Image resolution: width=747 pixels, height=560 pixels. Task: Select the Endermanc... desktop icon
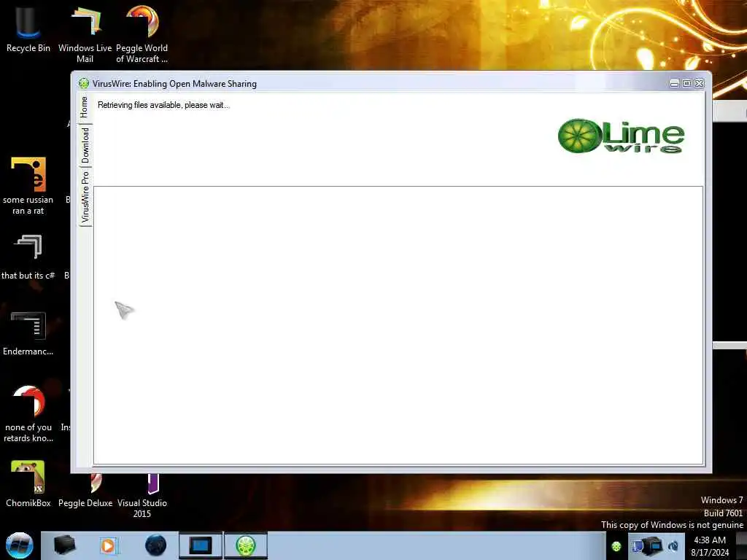point(28,332)
